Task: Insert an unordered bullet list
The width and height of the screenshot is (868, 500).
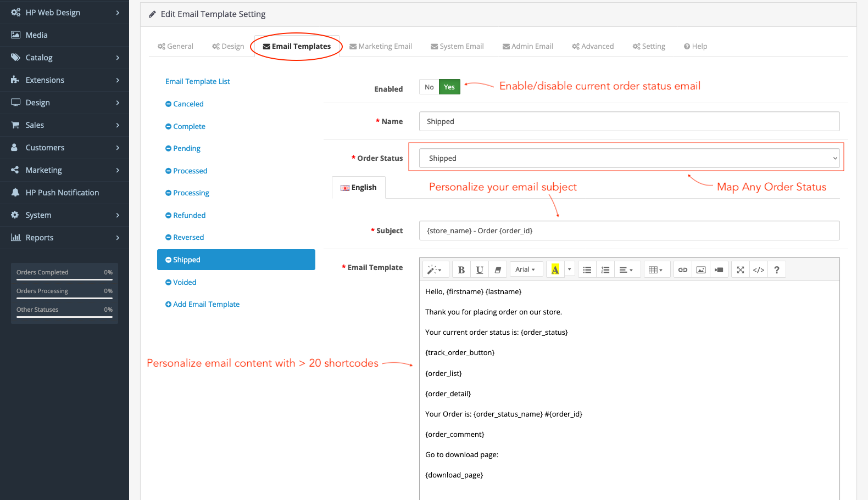Action: pos(587,269)
